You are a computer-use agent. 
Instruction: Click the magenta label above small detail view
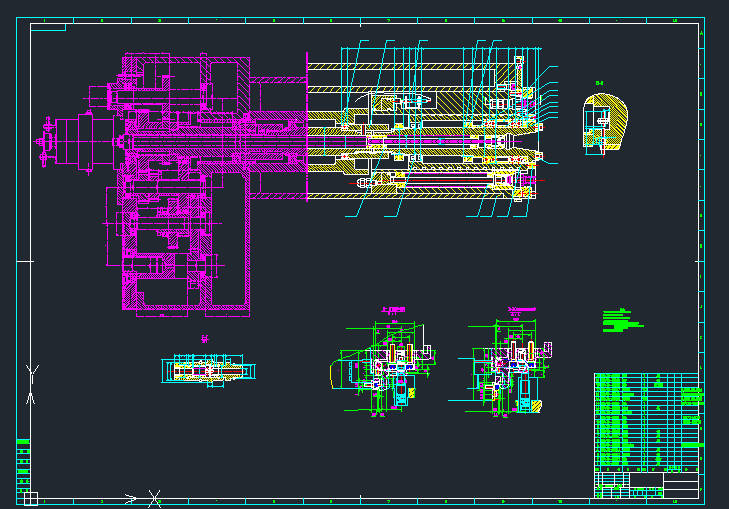[204, 338]
